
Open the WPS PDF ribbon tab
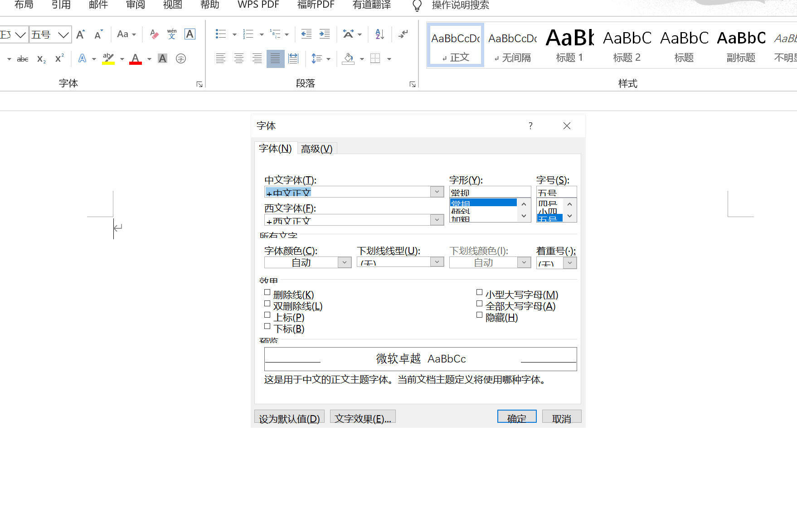pyautogui.click(x=258, y=5)
